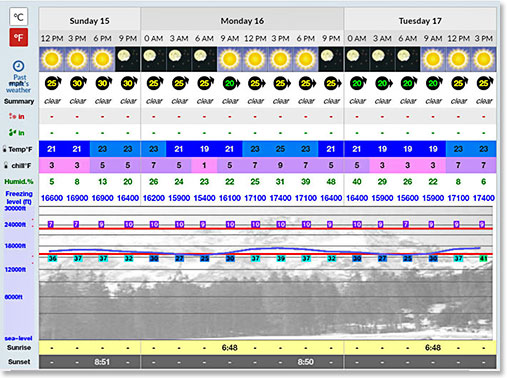Click the moon icon for Tuesday 0 AM

coord(357,59)
